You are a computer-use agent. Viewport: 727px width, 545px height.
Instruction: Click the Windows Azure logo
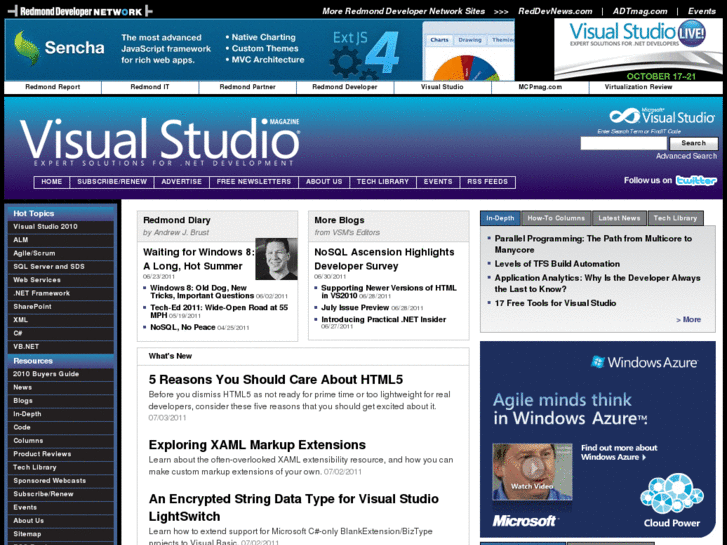644,362
